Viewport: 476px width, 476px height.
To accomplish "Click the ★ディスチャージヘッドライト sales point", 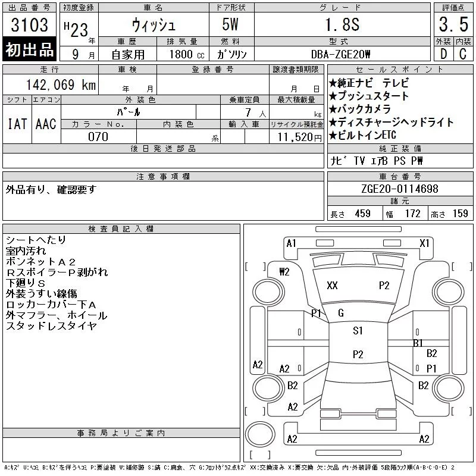I will point(391,123).
